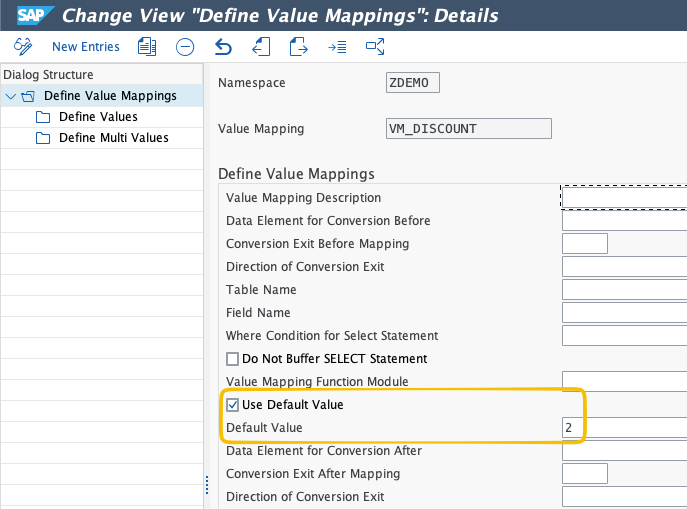Click the Value Mapping label
This screenshot has height=509, width=687.
(261, 128)
